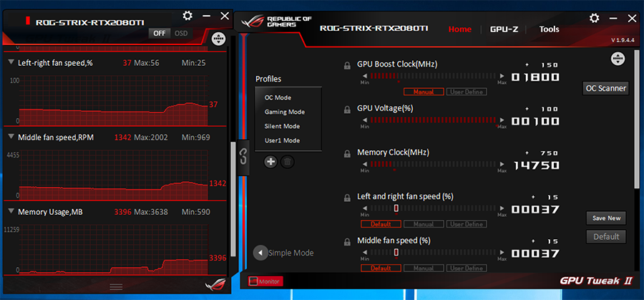644x300 pixels.
Task: Delete profile using the trash icon
Action: click(286, 162)
